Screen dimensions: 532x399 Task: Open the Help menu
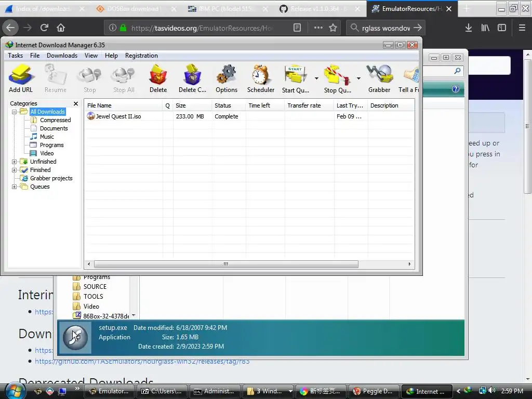(111, 56)
